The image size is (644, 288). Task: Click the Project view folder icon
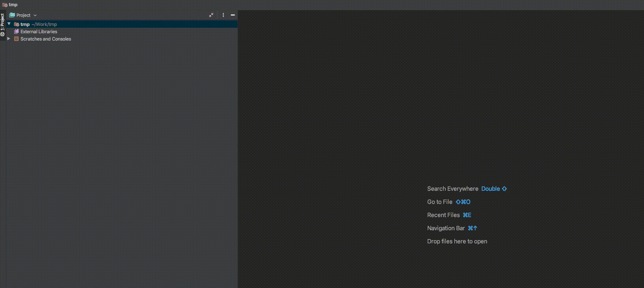12,15
